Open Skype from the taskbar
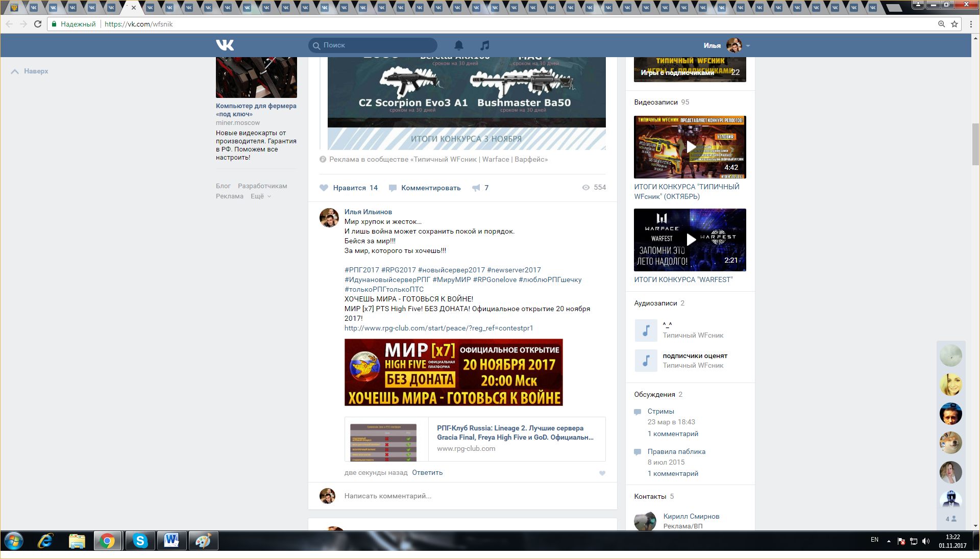 click(140, 541)
